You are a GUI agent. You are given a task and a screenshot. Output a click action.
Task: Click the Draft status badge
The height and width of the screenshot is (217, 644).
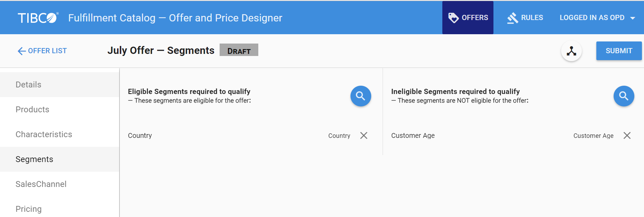239,50
